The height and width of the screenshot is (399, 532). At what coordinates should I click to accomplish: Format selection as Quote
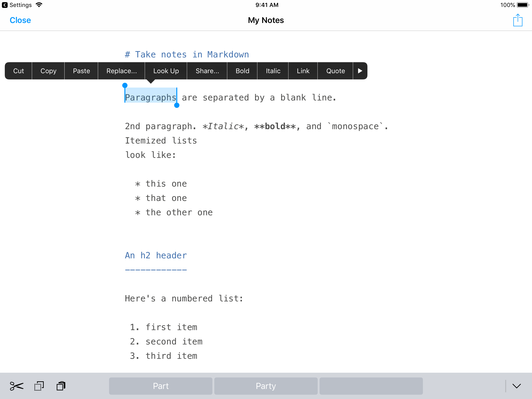coord(335,71)
